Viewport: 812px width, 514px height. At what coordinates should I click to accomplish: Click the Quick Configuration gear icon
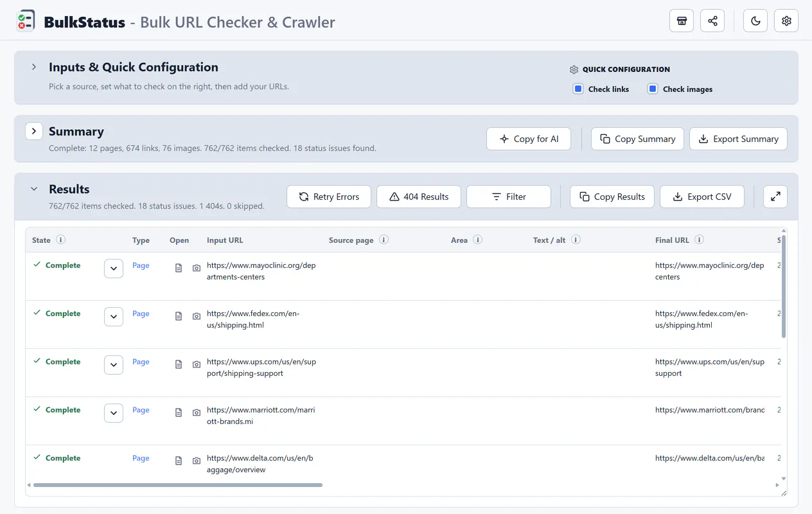574,69
